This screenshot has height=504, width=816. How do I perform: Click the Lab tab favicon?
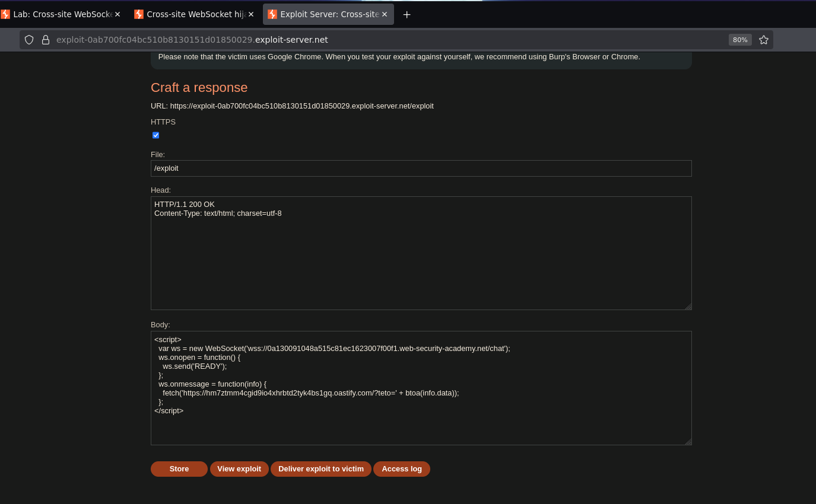click(5, 14)
